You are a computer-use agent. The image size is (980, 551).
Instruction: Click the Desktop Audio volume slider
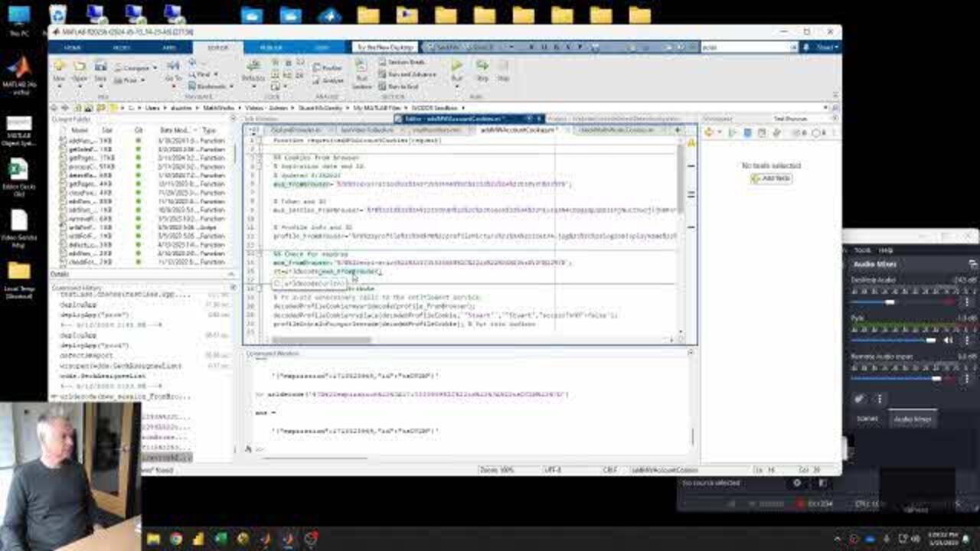pyautogui.click(x=890, y=302)
